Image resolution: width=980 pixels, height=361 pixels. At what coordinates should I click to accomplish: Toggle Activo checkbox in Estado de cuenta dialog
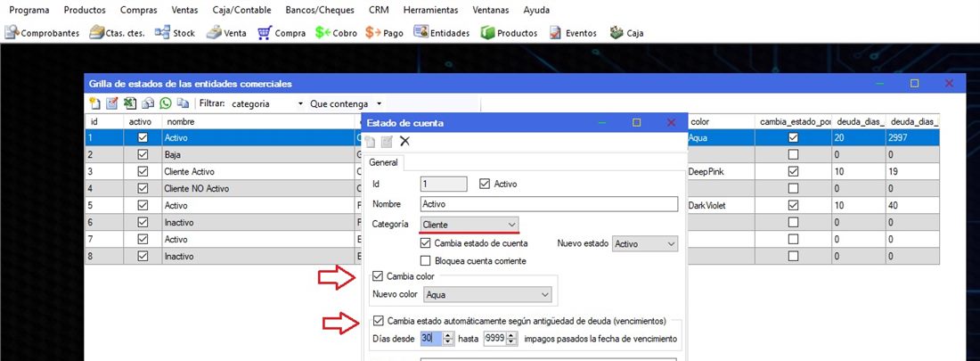485,184
